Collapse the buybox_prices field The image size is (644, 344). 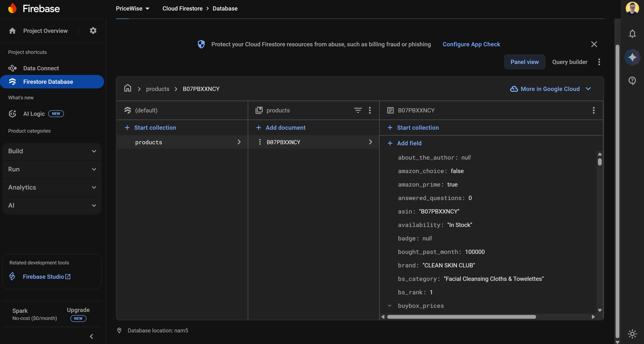390,305
